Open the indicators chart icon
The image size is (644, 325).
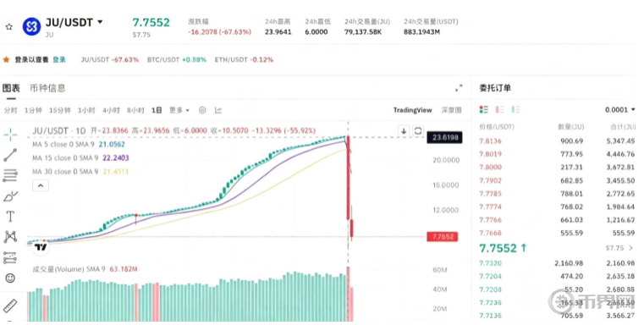[x=218, y=110]
